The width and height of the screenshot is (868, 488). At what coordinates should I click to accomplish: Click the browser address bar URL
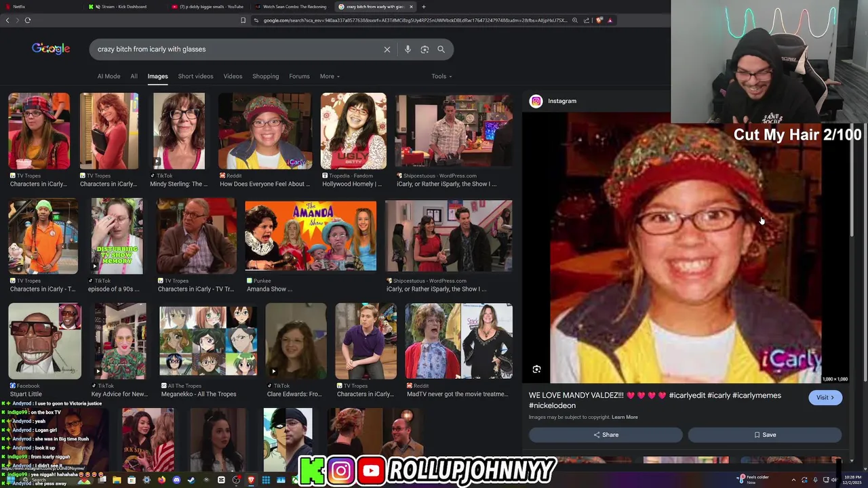click(415, 20)
